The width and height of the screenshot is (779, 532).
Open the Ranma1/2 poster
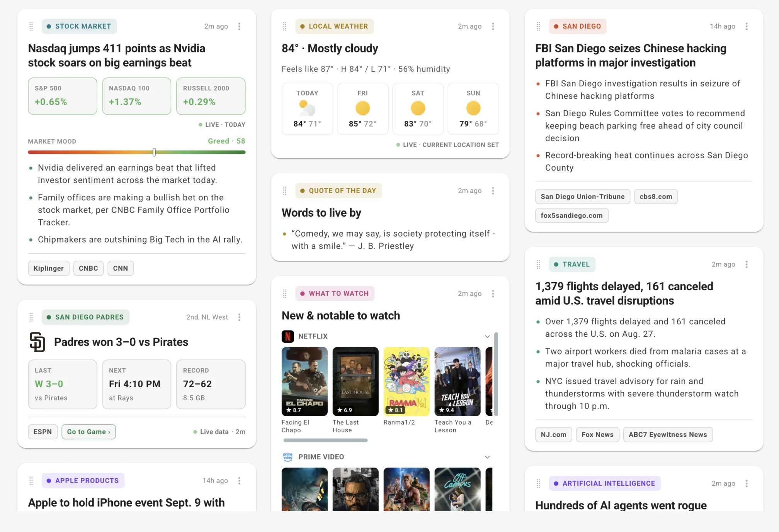(x=407, y=381)
